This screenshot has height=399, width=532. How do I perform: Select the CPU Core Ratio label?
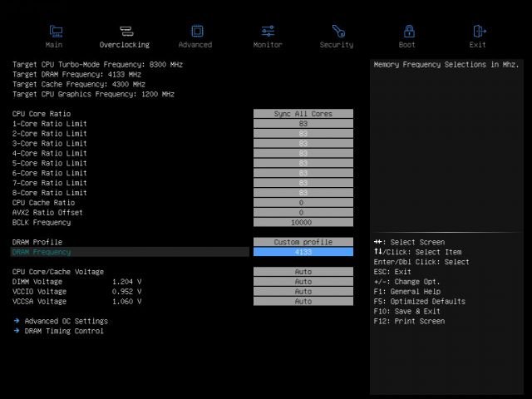[x=42, y=114]
